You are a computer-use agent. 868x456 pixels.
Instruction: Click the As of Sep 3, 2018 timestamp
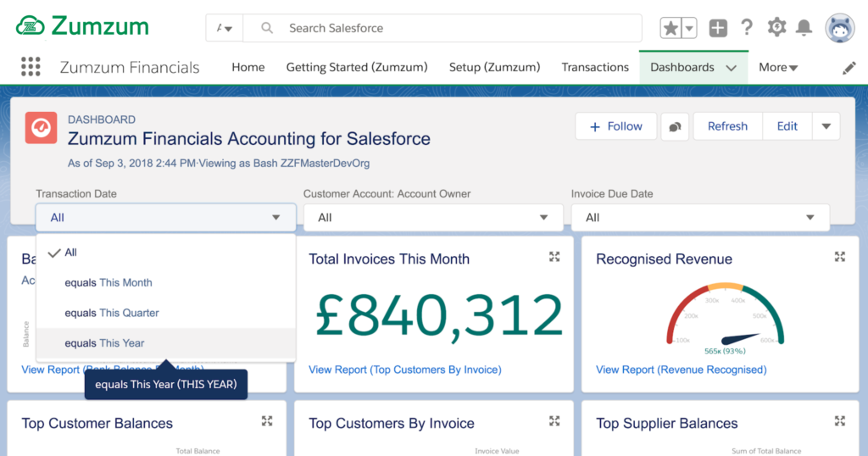(x=131, y=164)
